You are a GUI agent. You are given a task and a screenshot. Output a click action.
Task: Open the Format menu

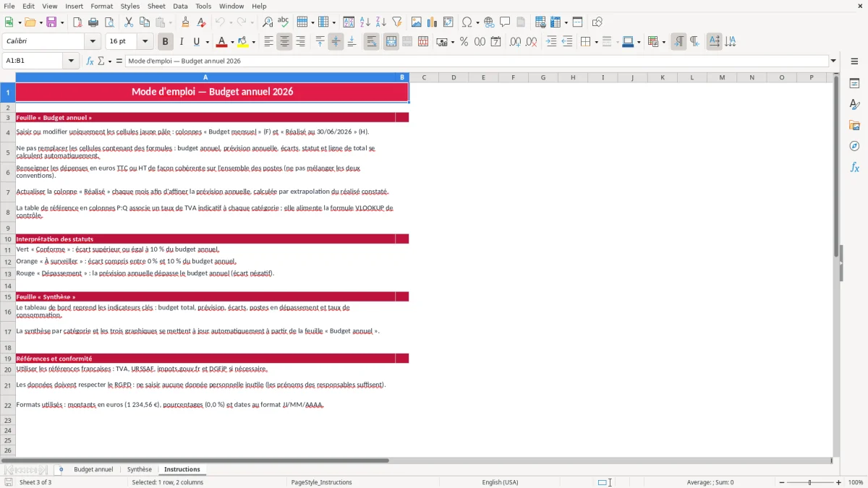(x=101, y=6)
